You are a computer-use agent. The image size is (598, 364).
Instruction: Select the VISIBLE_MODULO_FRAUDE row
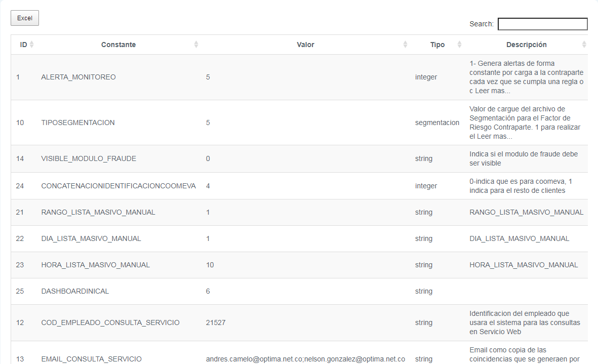click(89, 158)
